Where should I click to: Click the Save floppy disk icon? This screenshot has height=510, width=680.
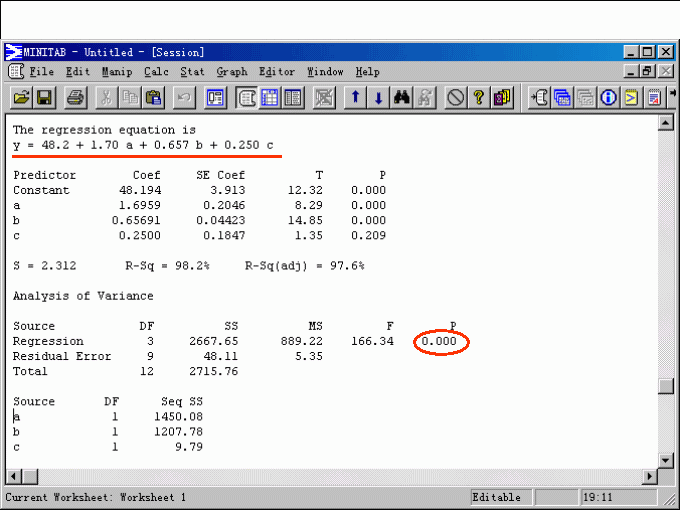coord(44,97)
